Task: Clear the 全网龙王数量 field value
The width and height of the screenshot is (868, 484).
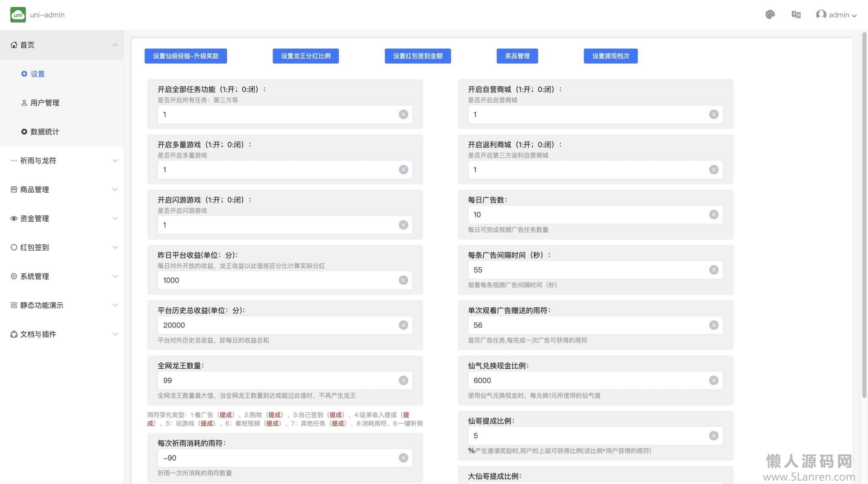Action: pyautogui.click(x=403, y=381)
